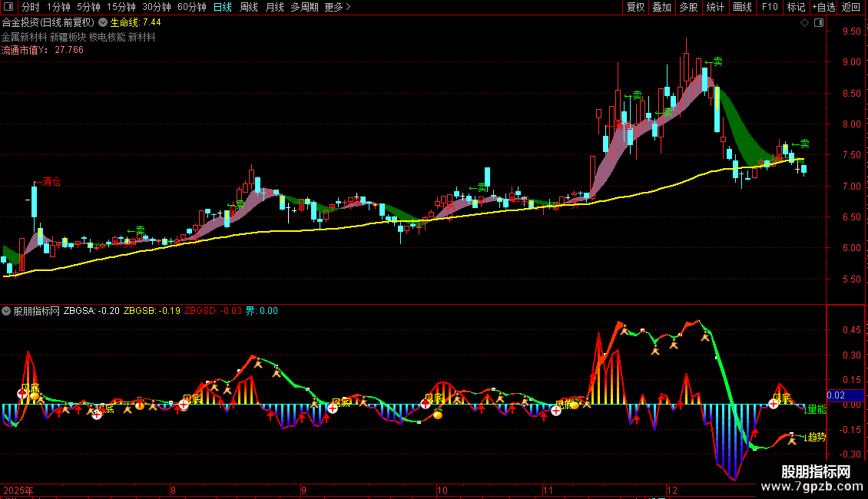
Task: Switch to 分时 intraday view
Action: [x=31, y=7]
